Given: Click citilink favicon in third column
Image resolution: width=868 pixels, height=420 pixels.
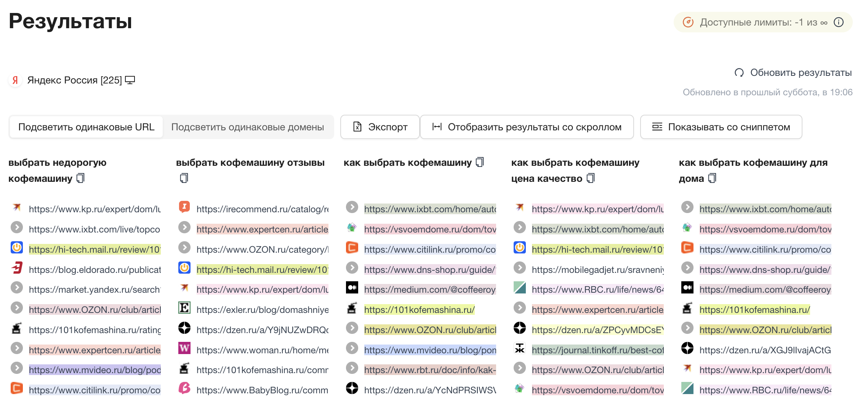Looking at the screenshot, I should [352, 247].
